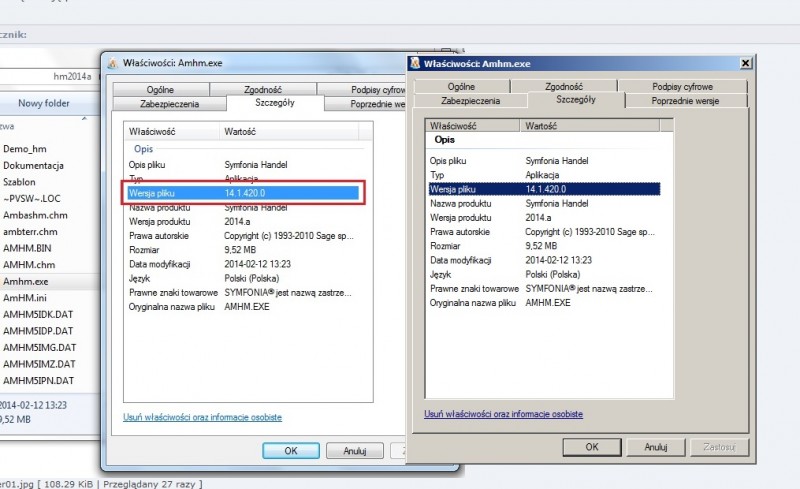Select Oryginalna nazwa pliku row in right dialog
Image resolution: width=800 pixels, height=489 pixels.
click(544, 303)
